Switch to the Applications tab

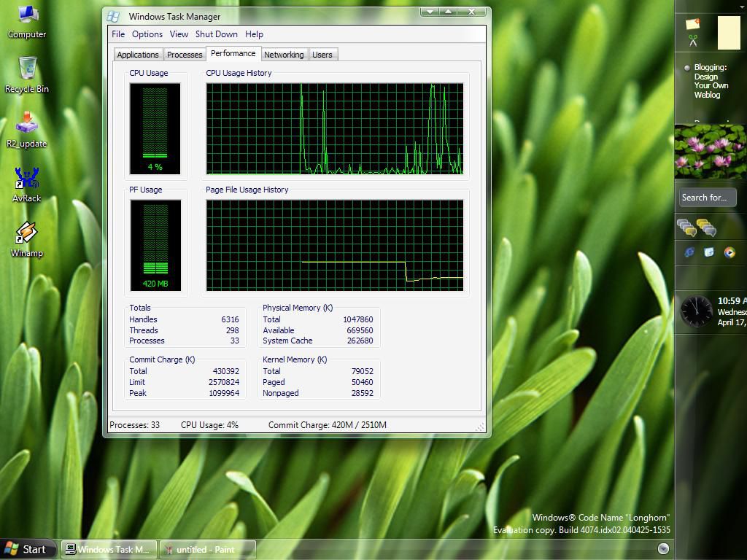138,55
